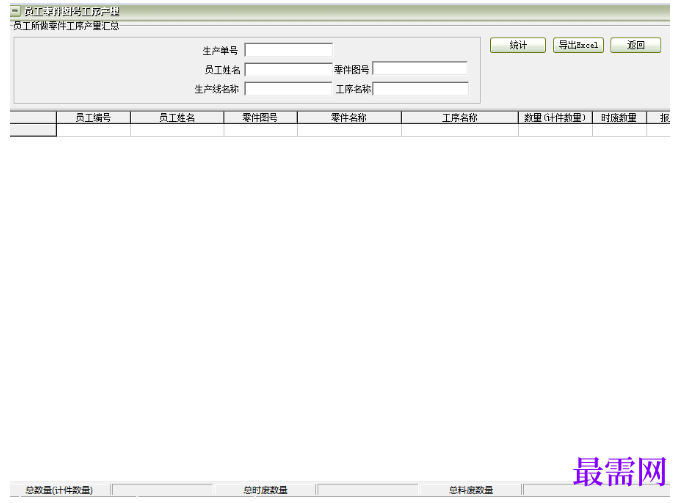Select the 零件图号 column header
685x503 pixels.
pos(260,118)
